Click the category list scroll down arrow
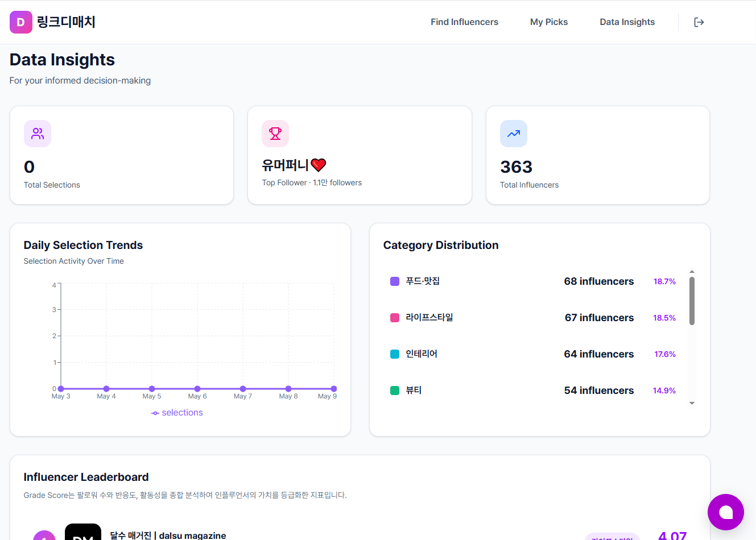 tap(692, 403)
